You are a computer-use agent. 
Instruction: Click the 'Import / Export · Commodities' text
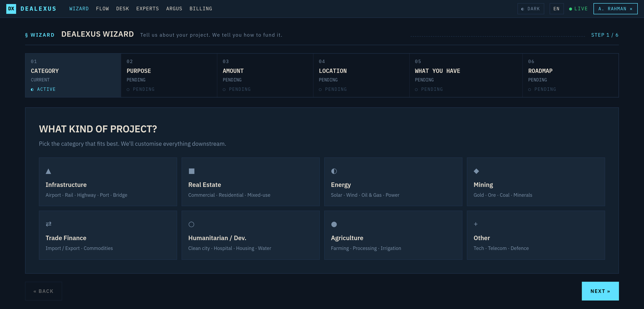(79, 248)
